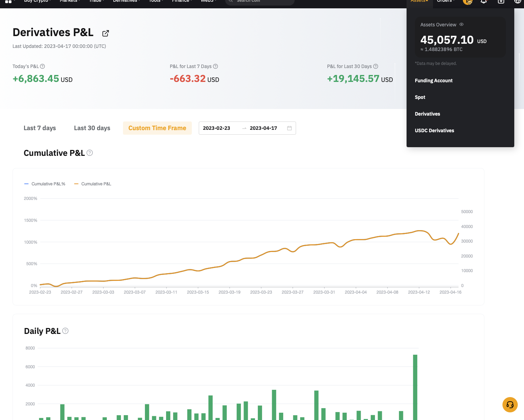The image size is (524, 420).
Task: Expand the Finance dropdown menu
Action: click(x=182, y=1)
